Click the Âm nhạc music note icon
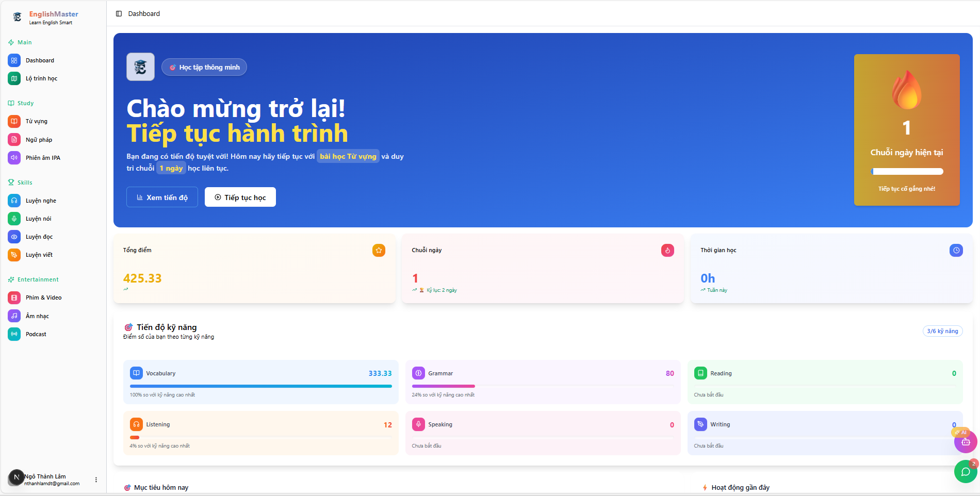Image resolution: width=980 pixels, height=496 pixels. (x=14, y=316)
